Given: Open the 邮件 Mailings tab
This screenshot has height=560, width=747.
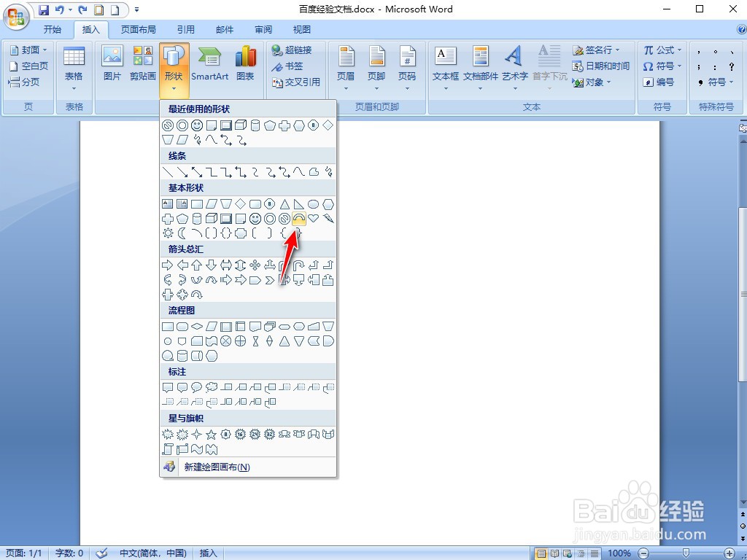Looking at the screenshot, I should pos(225,29).
